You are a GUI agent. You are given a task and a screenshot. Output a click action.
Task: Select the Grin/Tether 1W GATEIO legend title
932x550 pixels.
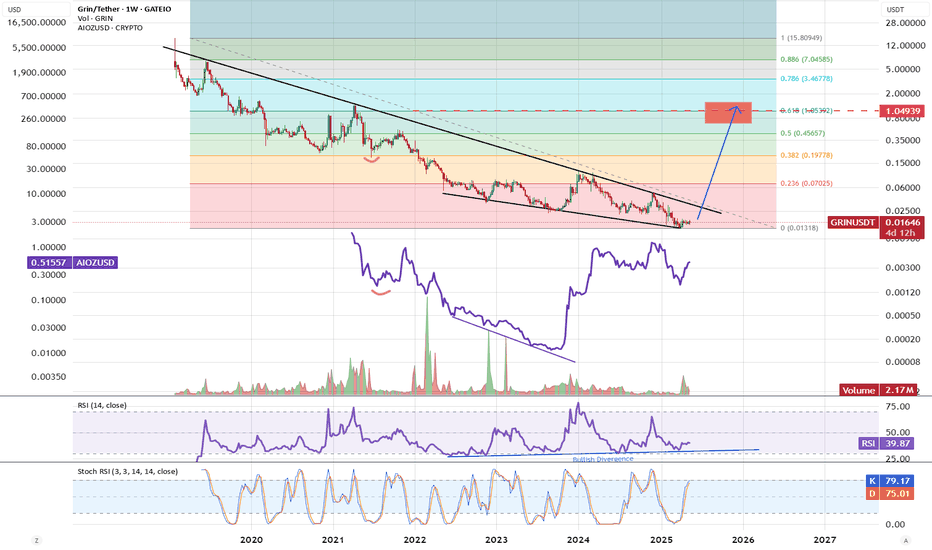click(124, 10)
